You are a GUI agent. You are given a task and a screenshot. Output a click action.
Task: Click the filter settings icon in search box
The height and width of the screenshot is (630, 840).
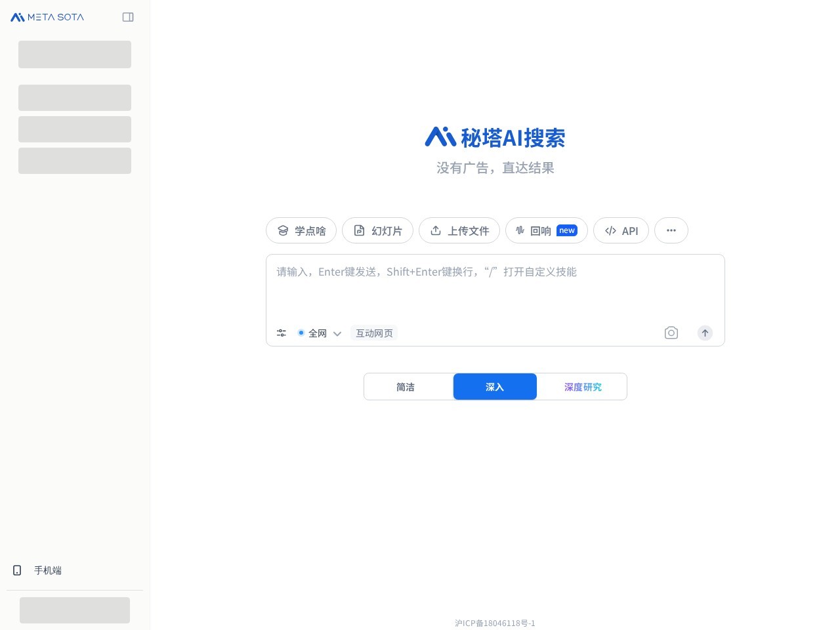tap(281, 333)
